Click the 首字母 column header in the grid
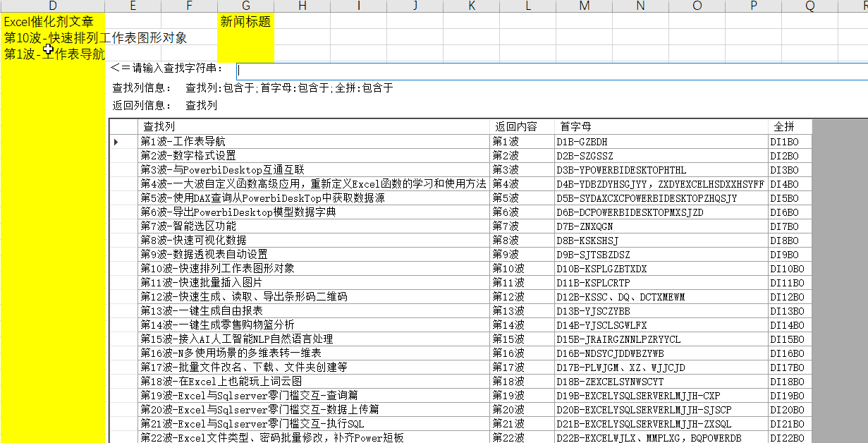Viewport: 868px width, 443px height. (661, 126)
